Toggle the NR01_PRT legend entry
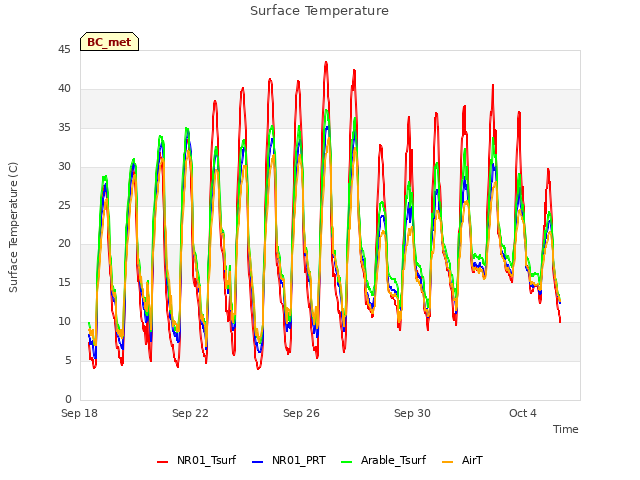 click(289, 460)
